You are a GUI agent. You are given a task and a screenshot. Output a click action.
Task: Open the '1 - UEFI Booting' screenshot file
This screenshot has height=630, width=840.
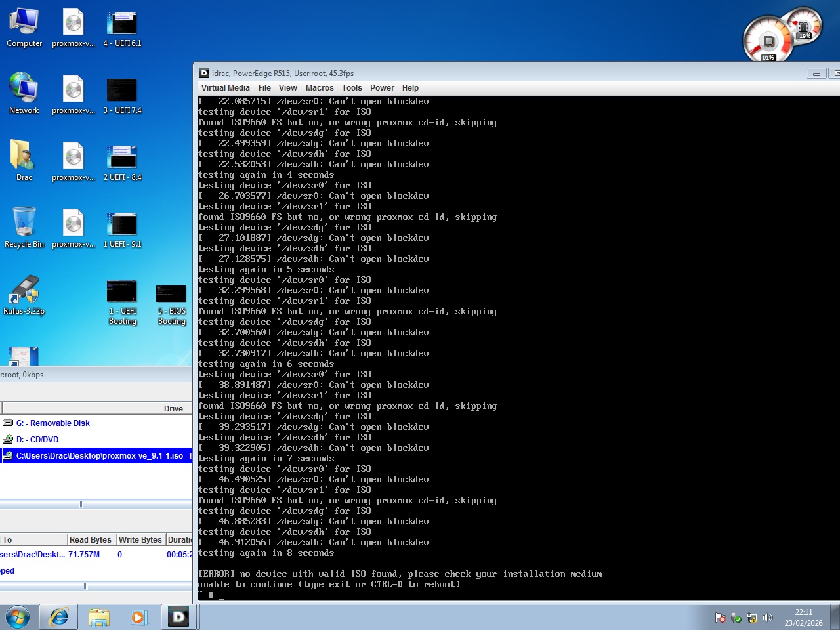point(122,302)
